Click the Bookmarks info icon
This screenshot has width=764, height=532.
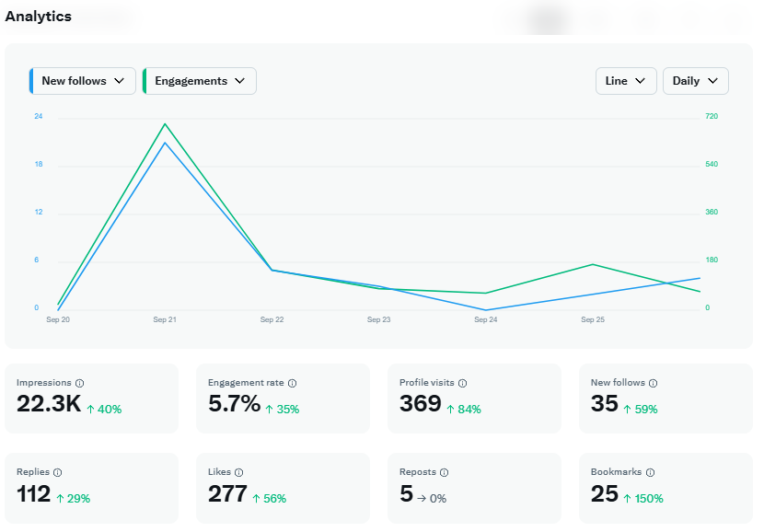651,472
